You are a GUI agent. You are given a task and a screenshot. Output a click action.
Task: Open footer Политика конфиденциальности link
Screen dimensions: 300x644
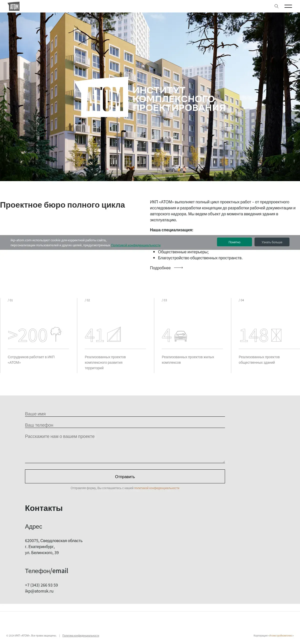pos(80,636)
